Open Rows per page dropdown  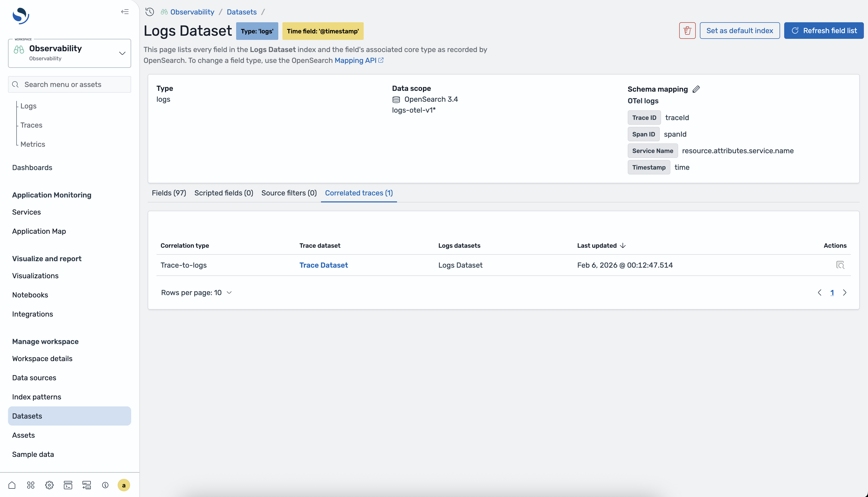tap(197, 293)
